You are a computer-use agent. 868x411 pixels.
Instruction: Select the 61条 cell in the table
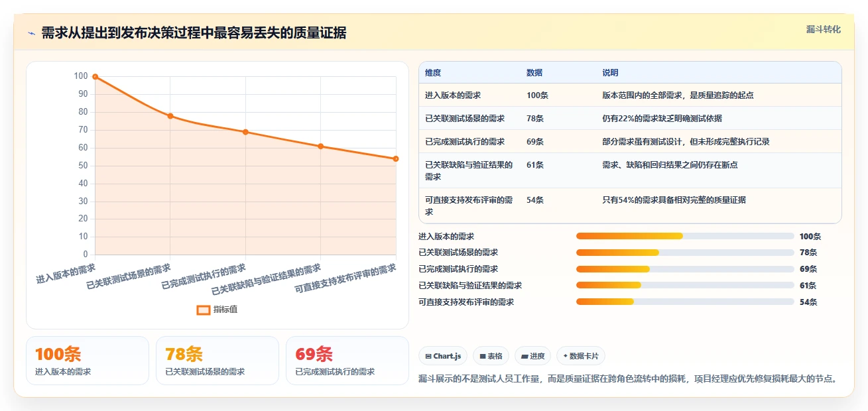(535, 165)
